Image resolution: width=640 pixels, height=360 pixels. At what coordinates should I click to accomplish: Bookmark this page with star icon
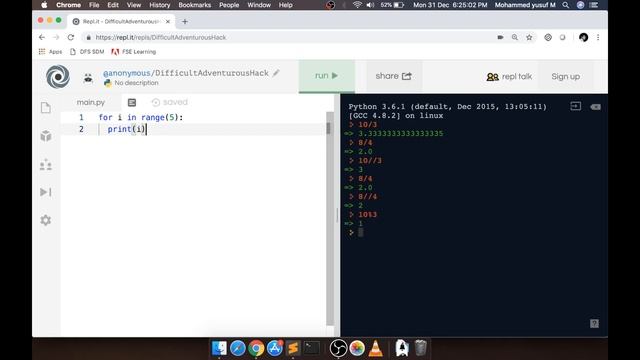pyautogui.click(x=529, y=37)
